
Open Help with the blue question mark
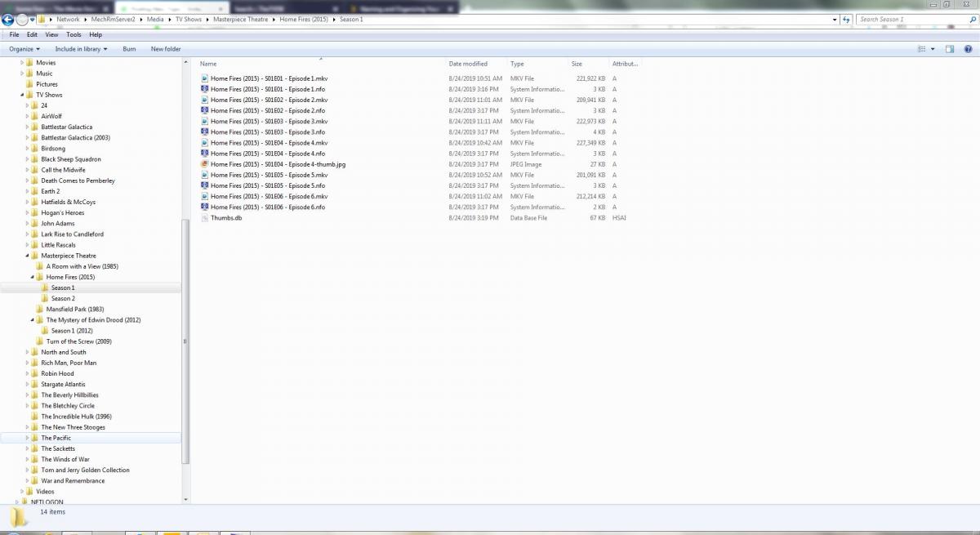click(x=969, y=49)
